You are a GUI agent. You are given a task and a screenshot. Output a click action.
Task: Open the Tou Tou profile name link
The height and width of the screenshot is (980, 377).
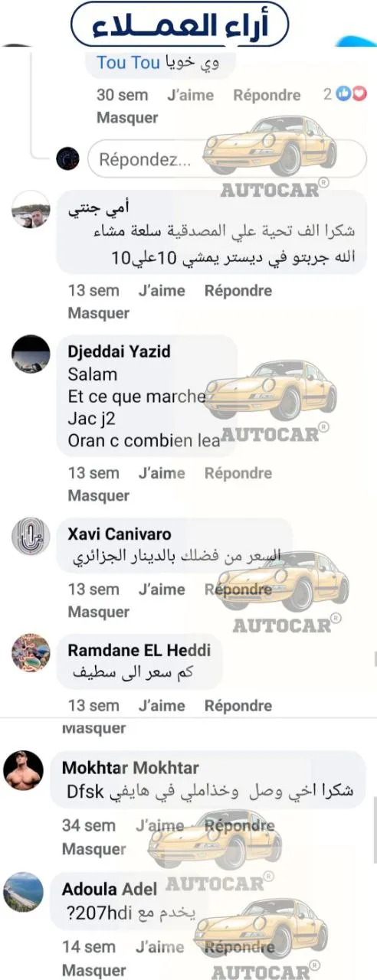coord(128,63)
